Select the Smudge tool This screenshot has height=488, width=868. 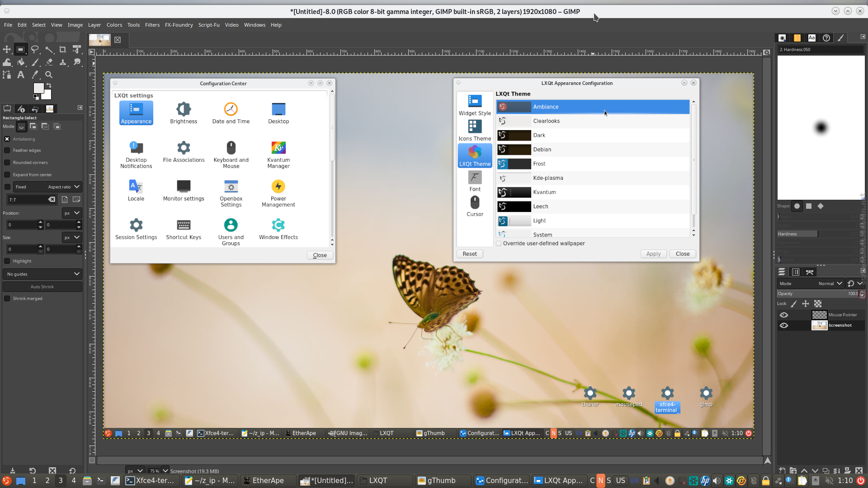[x=77, y=62]
